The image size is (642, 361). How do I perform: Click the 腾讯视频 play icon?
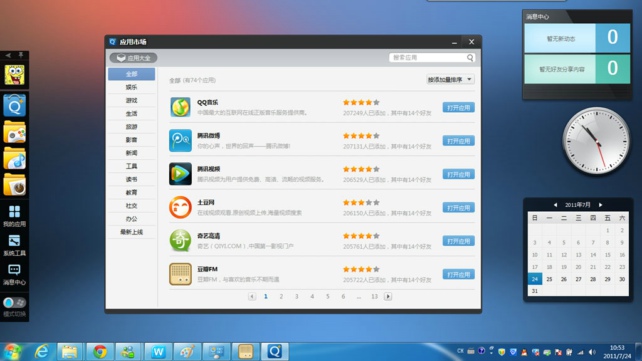pos(180,174)
